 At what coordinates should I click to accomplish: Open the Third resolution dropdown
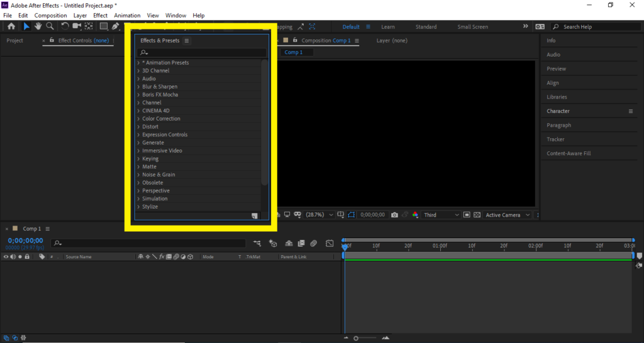(441, 215)
